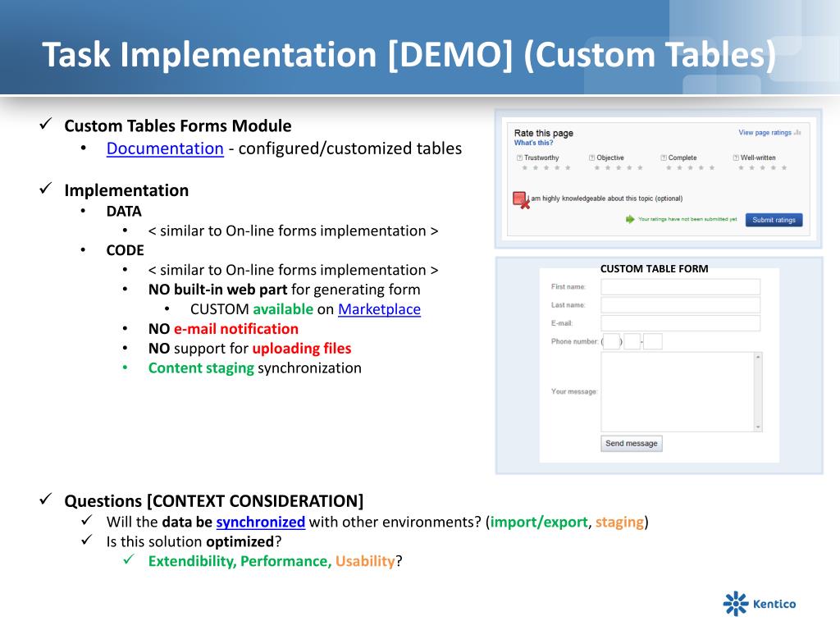Click the First name input field
Screen dimensions: 840x630
coord(680,286)
